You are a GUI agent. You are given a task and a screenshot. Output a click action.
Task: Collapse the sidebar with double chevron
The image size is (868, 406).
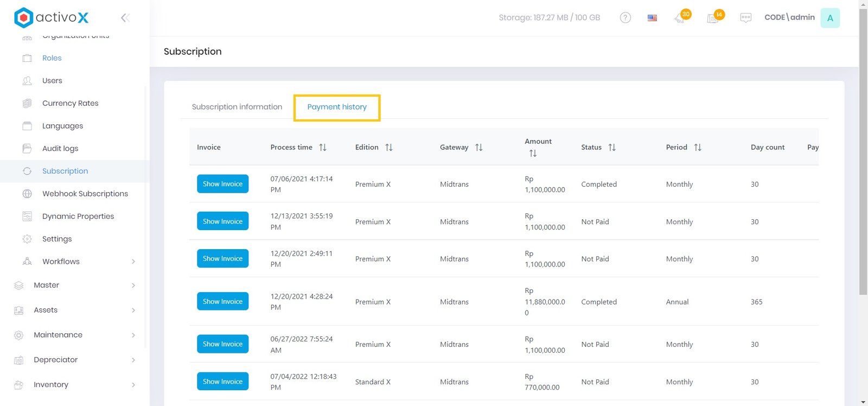125,18
